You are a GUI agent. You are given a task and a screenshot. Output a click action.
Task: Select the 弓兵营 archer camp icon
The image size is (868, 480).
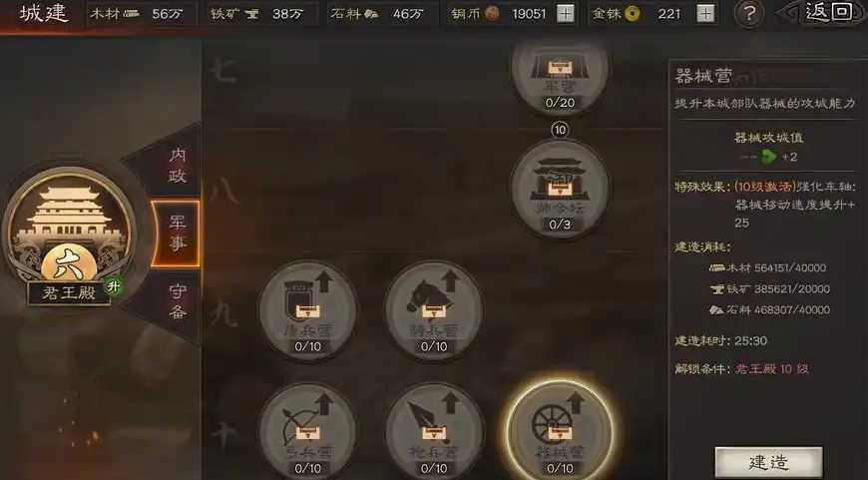point(307,432)
